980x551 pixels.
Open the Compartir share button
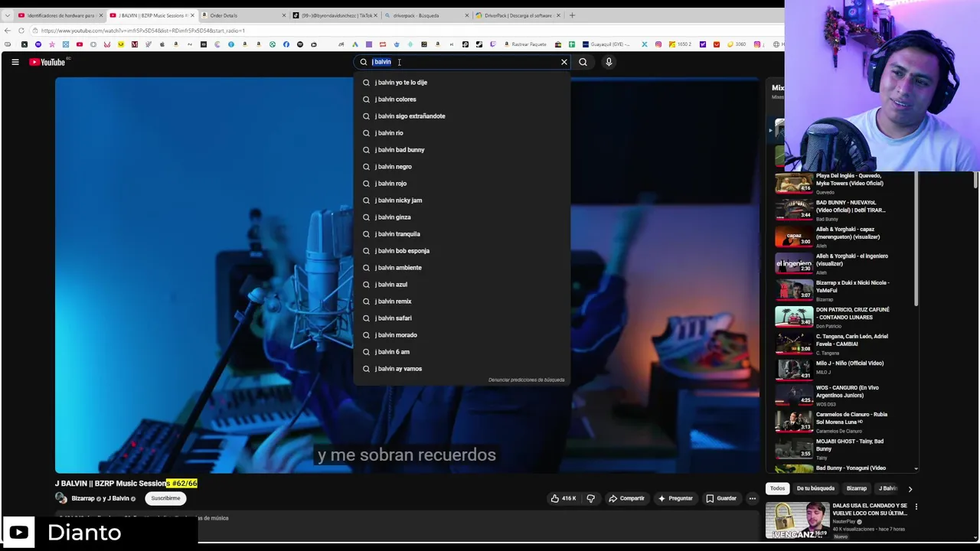pos(626,498)
